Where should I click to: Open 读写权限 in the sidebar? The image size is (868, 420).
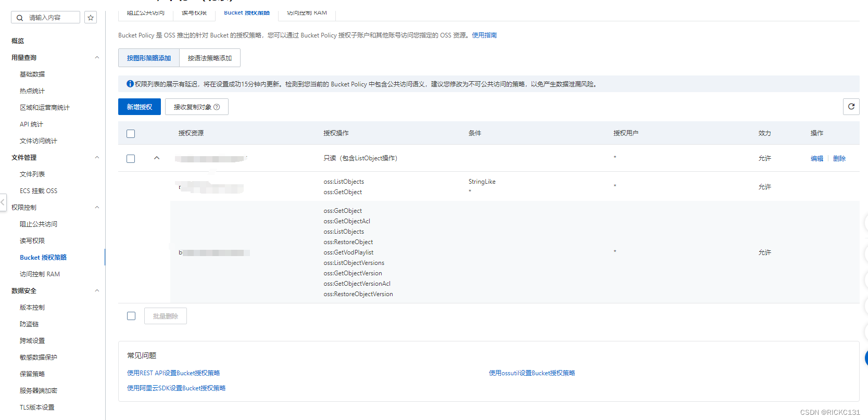point(32,240)
